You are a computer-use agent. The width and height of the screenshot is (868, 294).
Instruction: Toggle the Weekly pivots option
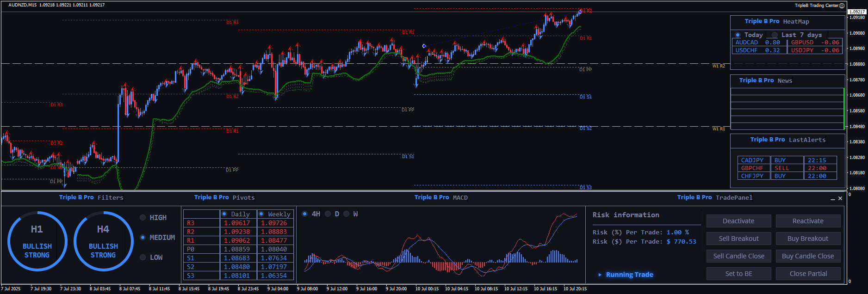261,214
